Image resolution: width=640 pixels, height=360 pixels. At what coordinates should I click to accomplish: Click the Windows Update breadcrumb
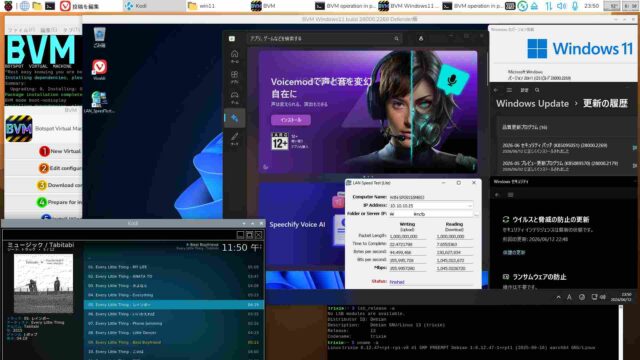point(532,104)
